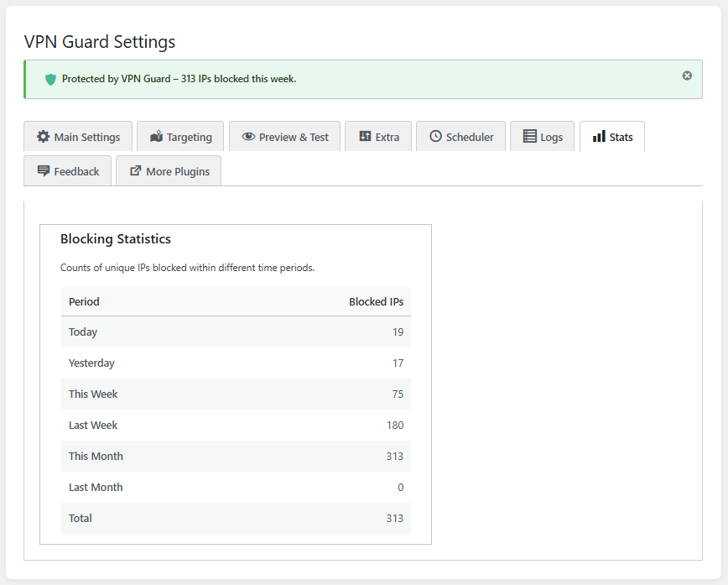728x585 pixels.
Task: Open the Scheduler tab
Action: coord(460,137)
